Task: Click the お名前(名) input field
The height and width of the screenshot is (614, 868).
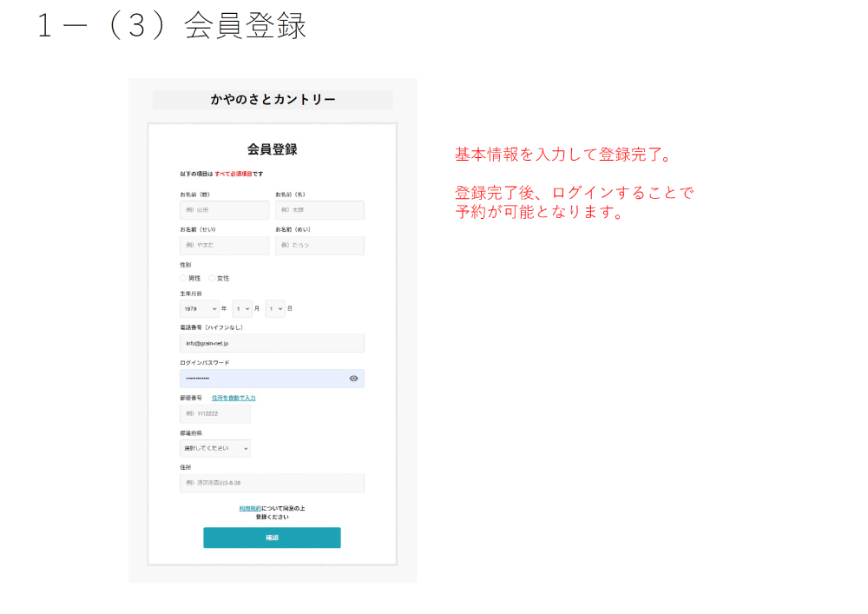Action: tap(319, 210)
